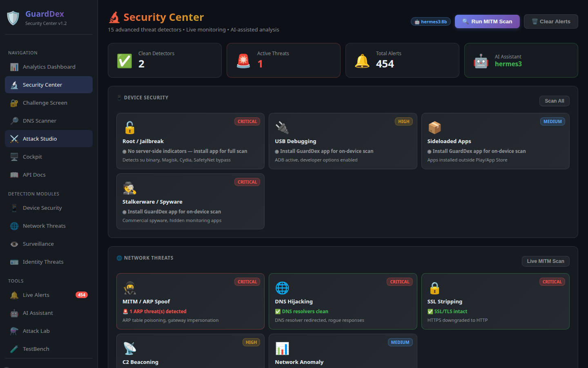This screenshot has width=588, height=368.
Task: Click the AI Assistant hermes3 stat card
Action: (521, 61)
